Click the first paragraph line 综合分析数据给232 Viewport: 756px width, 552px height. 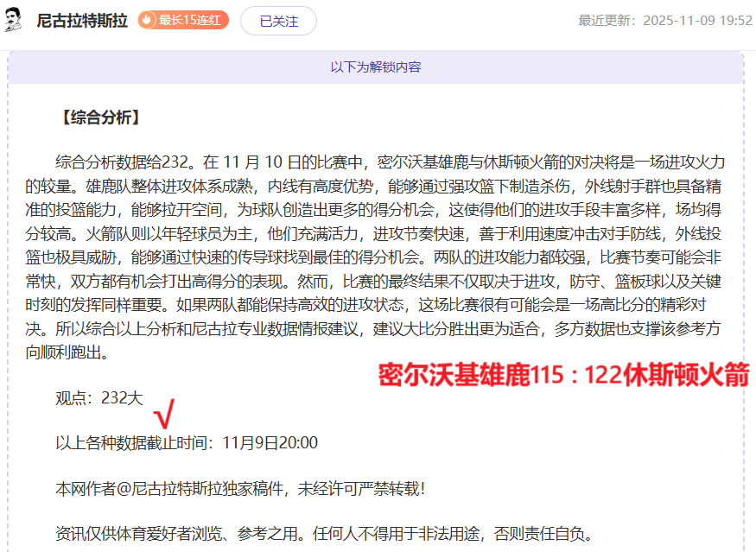click(x=389, y=162)
